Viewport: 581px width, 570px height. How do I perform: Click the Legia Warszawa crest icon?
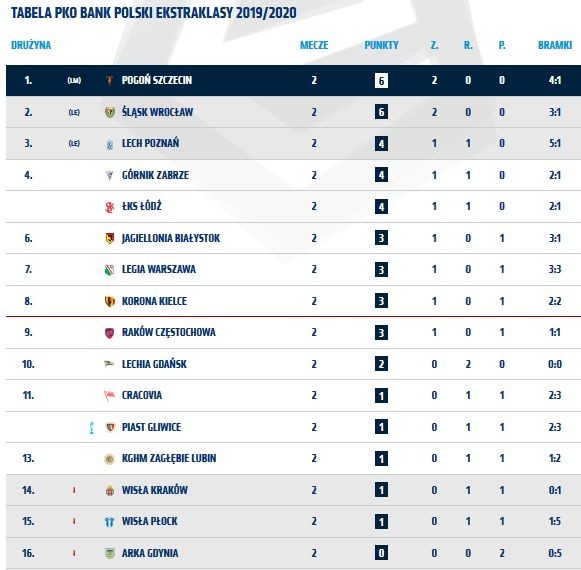pos(110,270)
